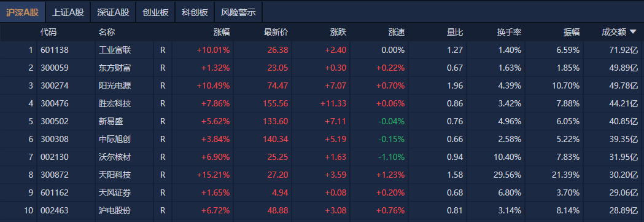Select the 中际旭创 row

coord(322,140)
